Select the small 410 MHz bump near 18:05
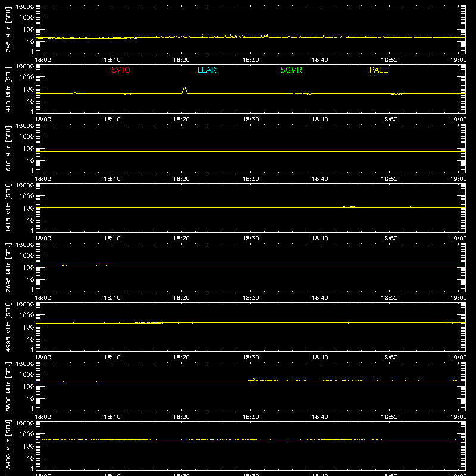Image resolution: width=476 pixels, height=476 pixels. [x=75, y=93]
